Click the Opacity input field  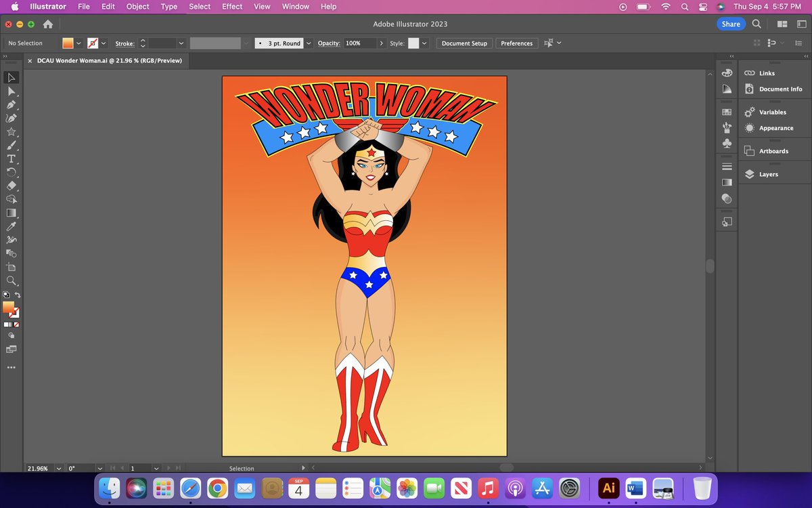click(359, 43)
